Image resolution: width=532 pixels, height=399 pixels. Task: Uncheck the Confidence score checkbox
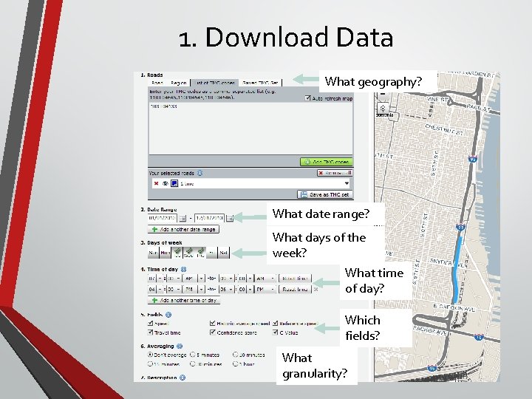212,332
